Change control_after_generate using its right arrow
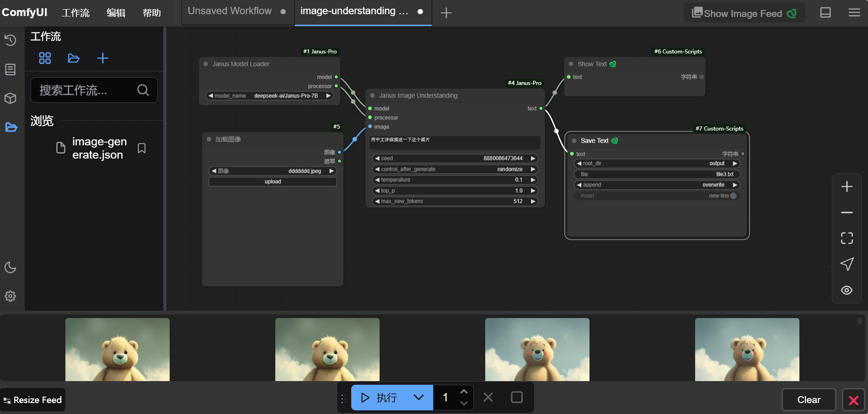Viewport: 868px width, 414px height. tap(533, 170)
